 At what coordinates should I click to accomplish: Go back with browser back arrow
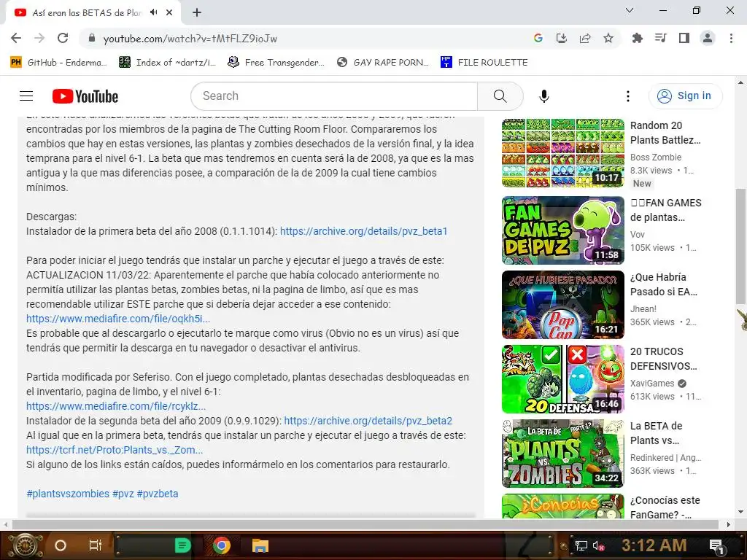(16, 38)
